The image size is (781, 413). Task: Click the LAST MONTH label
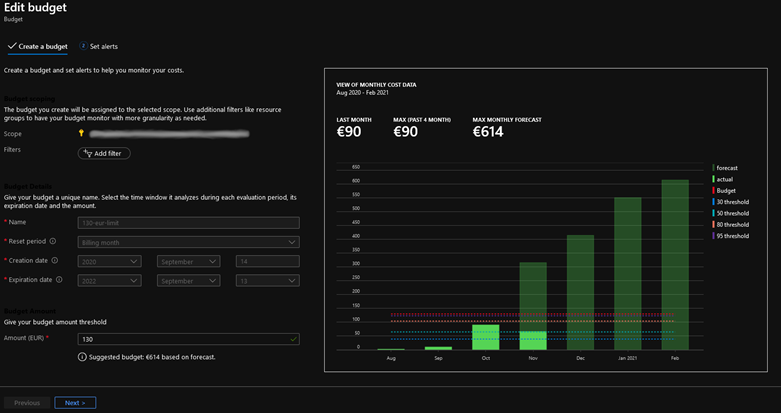354,120
